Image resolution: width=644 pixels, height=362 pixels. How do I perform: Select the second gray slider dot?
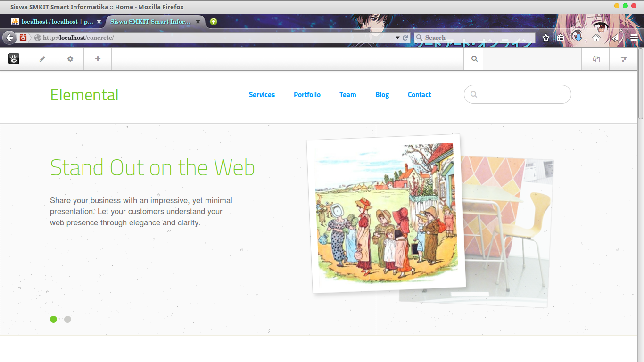[x=67, y=319]
